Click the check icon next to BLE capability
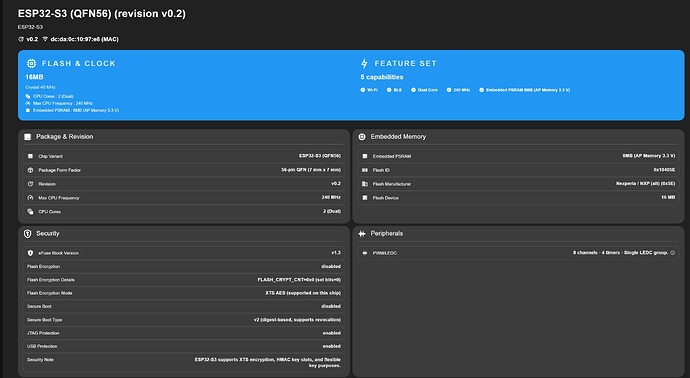The width and height of the screenshot is (690, 378). pyautogui.click(x=389, y=90)
